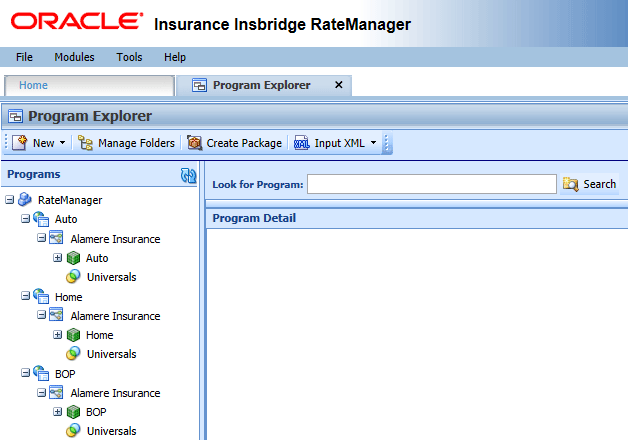Switch to the Program Explorer tab
The image size is (628, 440).
(262, 85)
